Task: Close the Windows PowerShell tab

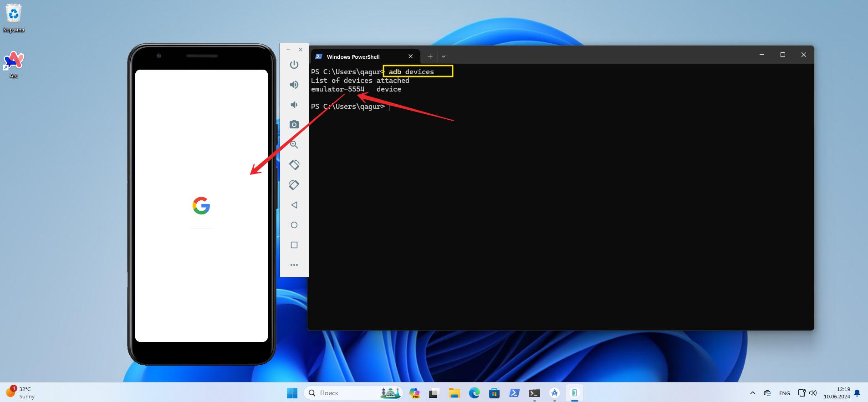Action: 410,56
